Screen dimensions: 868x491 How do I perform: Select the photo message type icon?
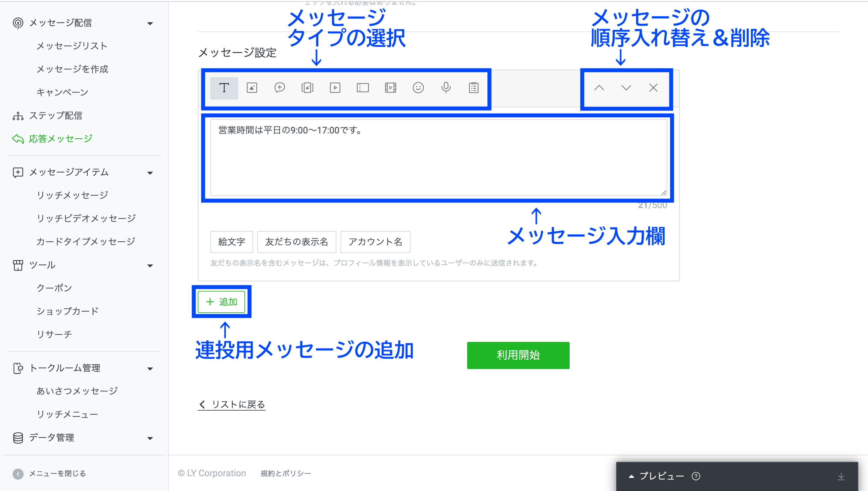tap(252, 88)
